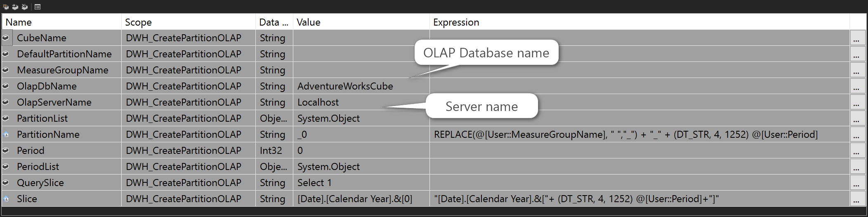868x217 pixels.
Task: Open the Data type cell of the PartitionList row
Action: point(274,118)
